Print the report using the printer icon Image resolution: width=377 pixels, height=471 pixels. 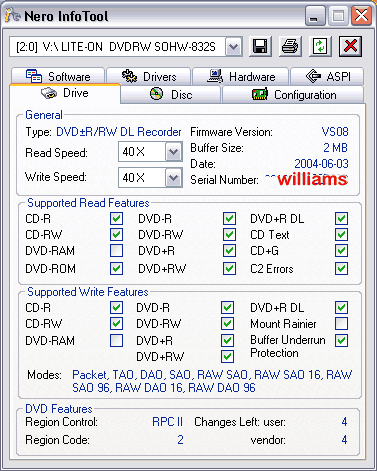pos(290,46)
